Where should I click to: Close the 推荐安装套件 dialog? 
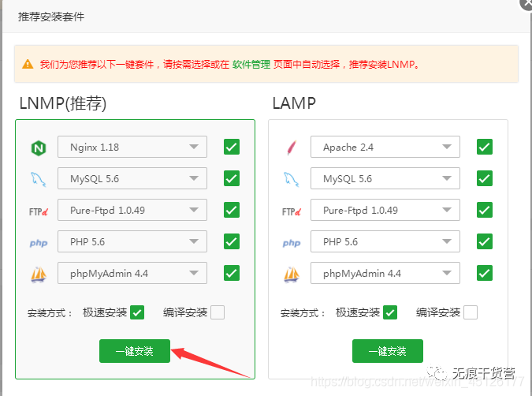(526, 3)
